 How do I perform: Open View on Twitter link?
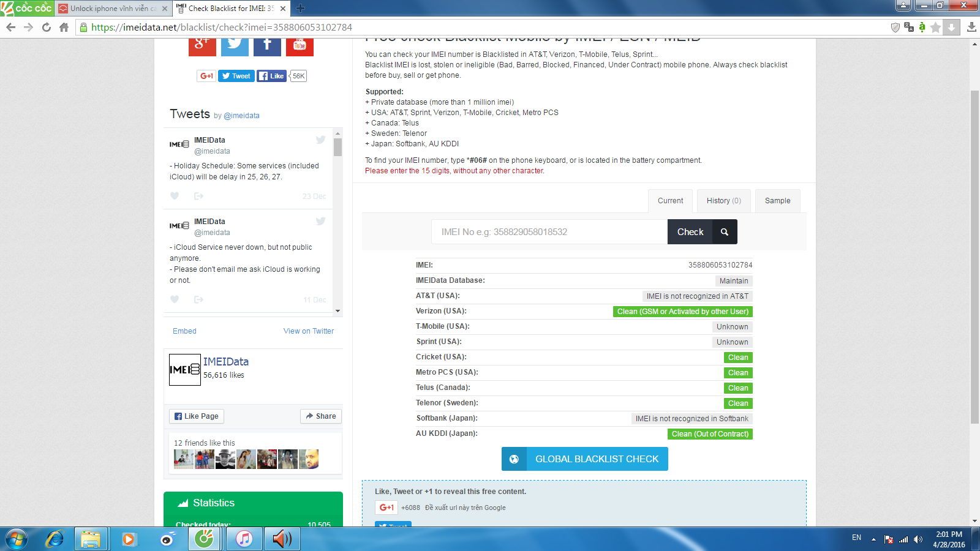308,331
